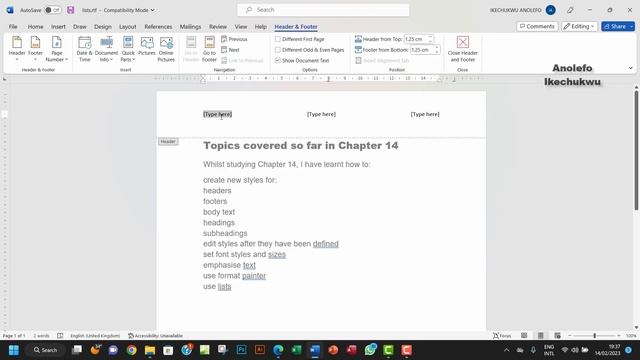Open the Page Number menu

56,49
